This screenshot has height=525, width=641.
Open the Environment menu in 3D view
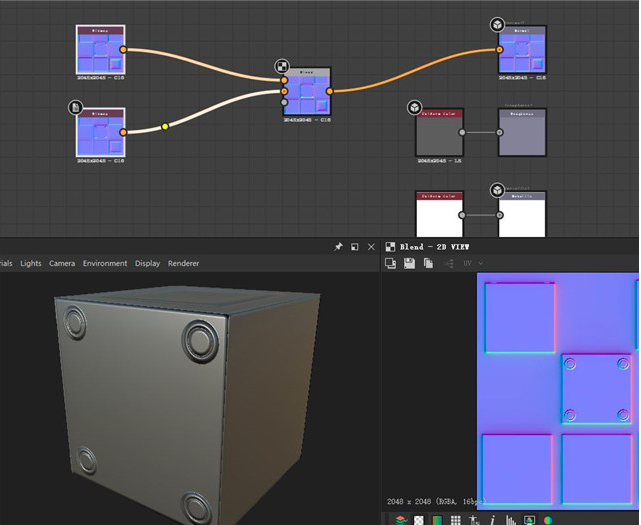(x=105, y=263)
